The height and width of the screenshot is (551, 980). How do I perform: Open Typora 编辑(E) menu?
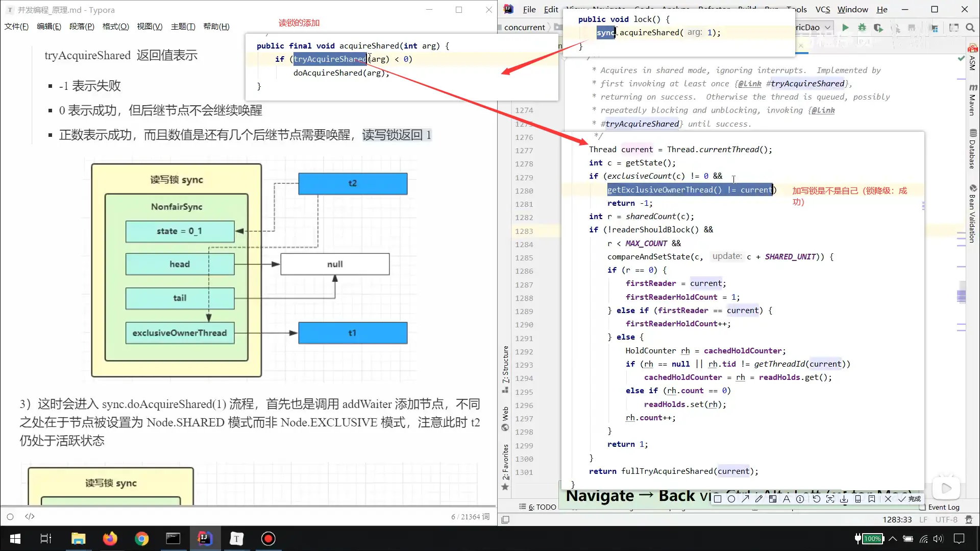pyautogui.click(x=49, y=27)
